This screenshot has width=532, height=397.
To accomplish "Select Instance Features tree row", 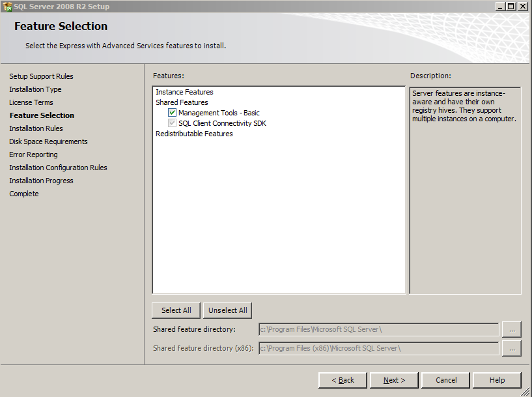I will pos(184,92).
